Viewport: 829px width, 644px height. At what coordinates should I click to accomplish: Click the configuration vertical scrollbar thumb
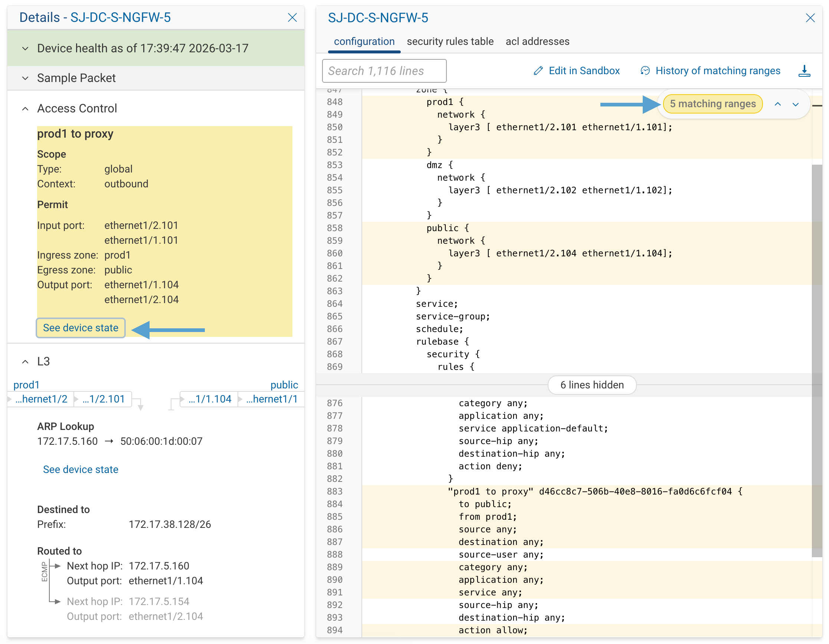[x=816, y=361]
